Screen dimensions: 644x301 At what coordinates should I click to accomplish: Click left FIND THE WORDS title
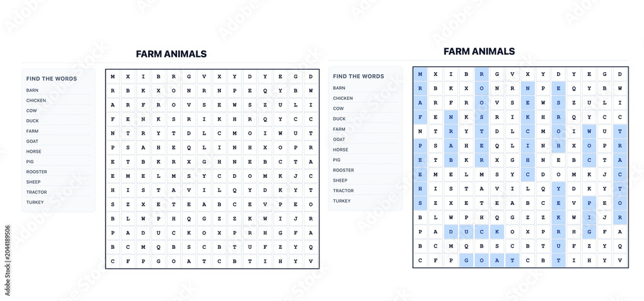point(52,79)
